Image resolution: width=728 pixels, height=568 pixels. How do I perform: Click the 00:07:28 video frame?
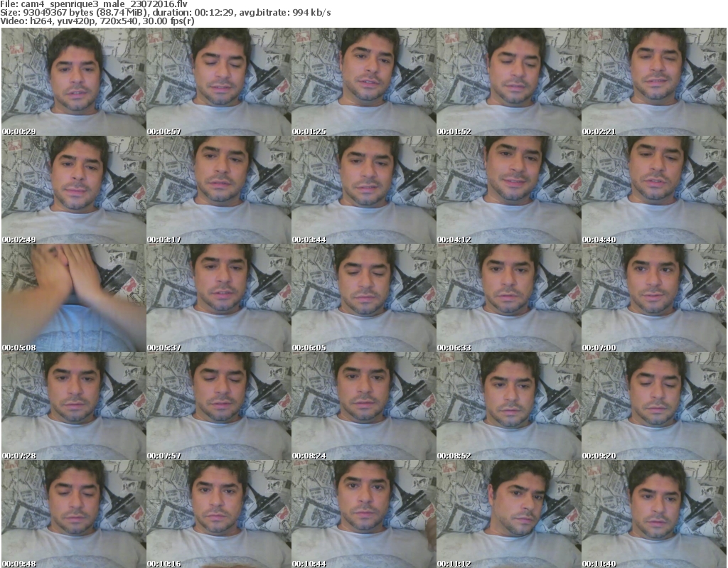74,406
